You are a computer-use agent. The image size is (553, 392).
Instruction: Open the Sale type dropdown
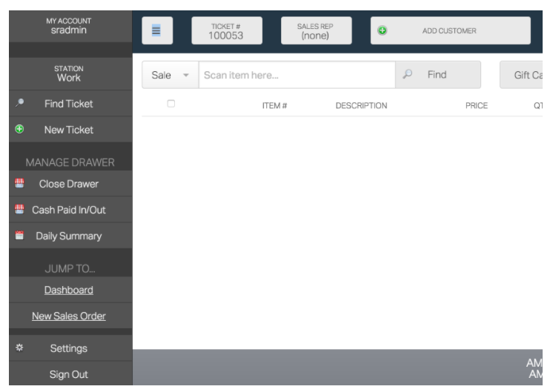tap(170, 75)
